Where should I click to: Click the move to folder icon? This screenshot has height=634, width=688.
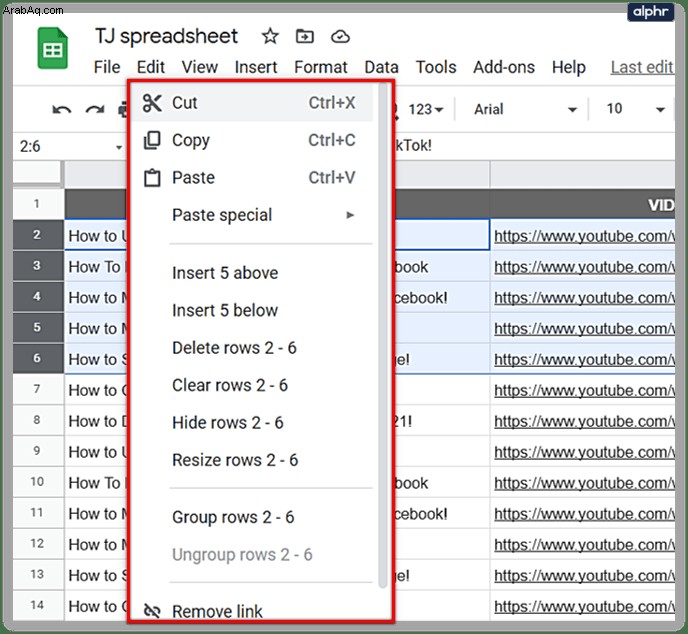tap(305, 36)
